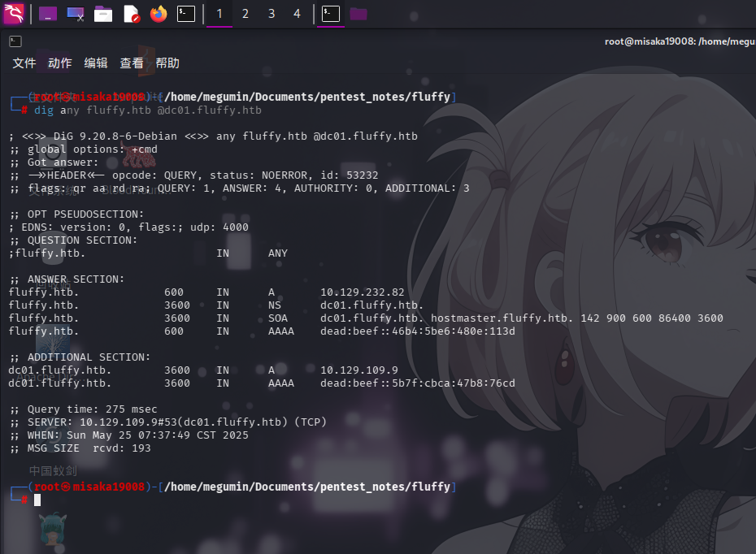Select the purple folder taskbar window
This screenshot has height=554, width=756.
358,14
